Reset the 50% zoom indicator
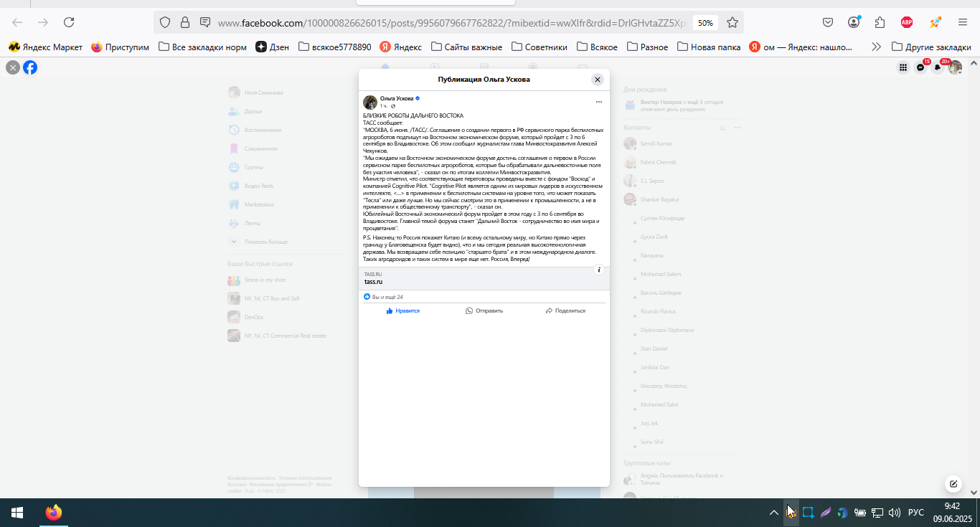This screenshot has height=527, width=980. (x=705, y=23)
